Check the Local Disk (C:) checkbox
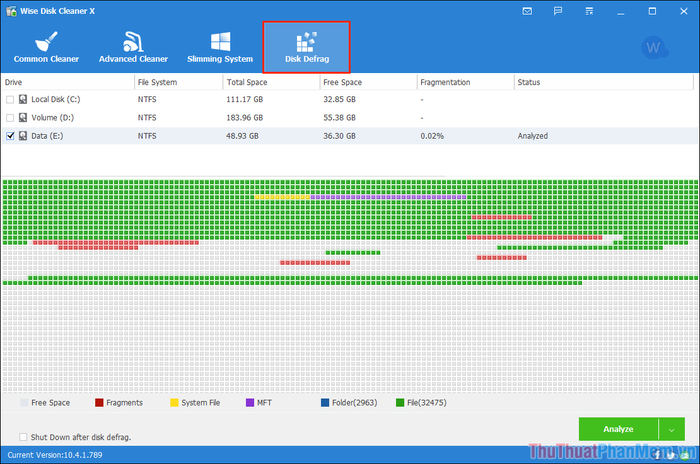 (x=10, y=100)
